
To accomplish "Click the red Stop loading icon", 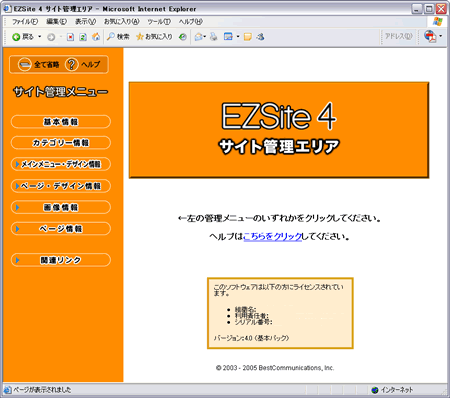I will pos(70,37).
